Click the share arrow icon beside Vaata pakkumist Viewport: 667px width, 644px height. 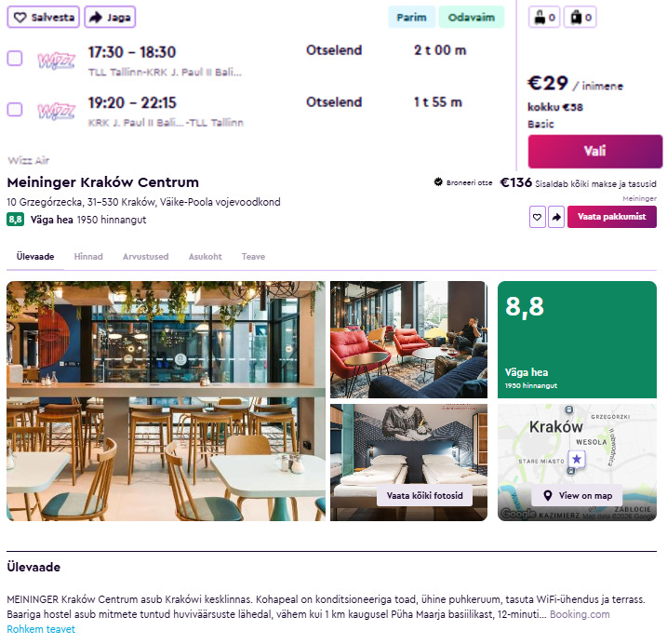pos(556,217)
